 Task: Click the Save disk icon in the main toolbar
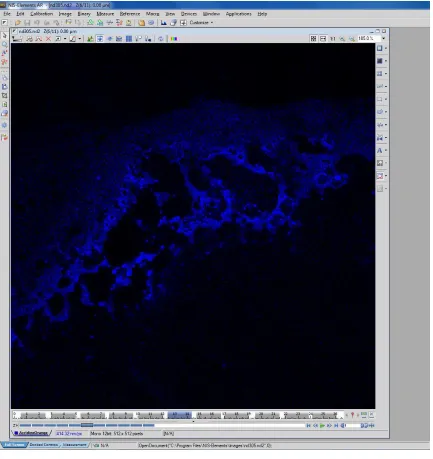click(x=27, y=23)
